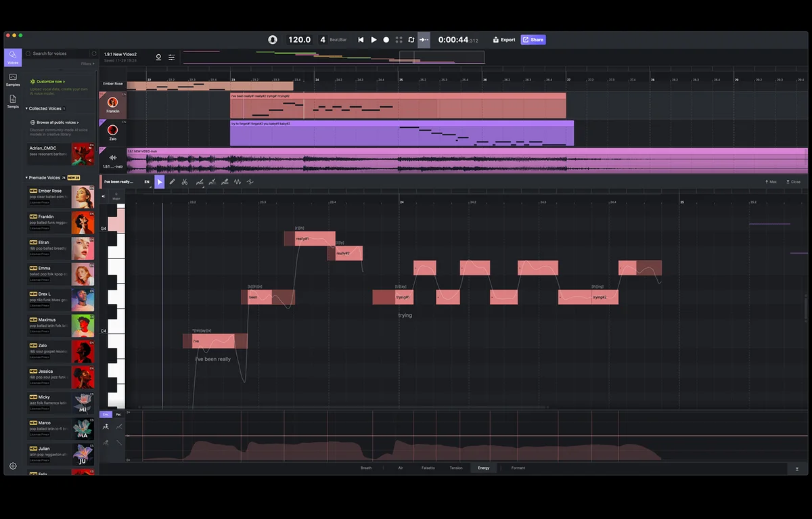Toggle loop playback

[x=411, y=40]
